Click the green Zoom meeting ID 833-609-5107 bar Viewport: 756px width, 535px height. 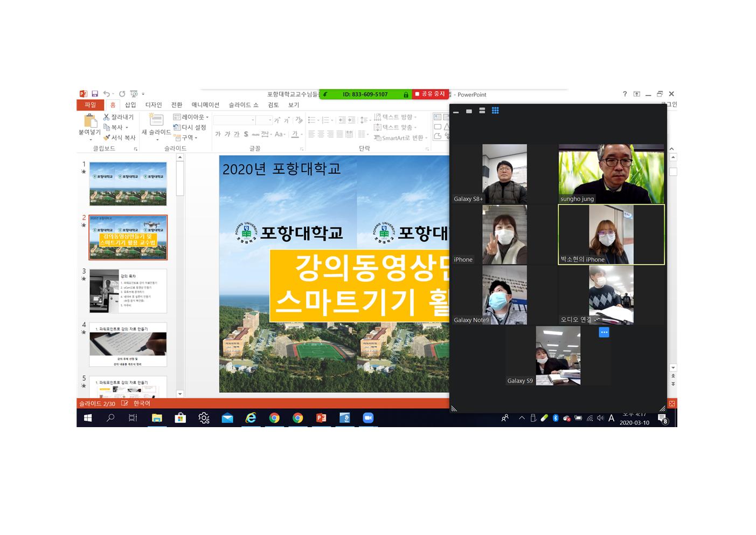pyautogui.click(x=365, y=94)
